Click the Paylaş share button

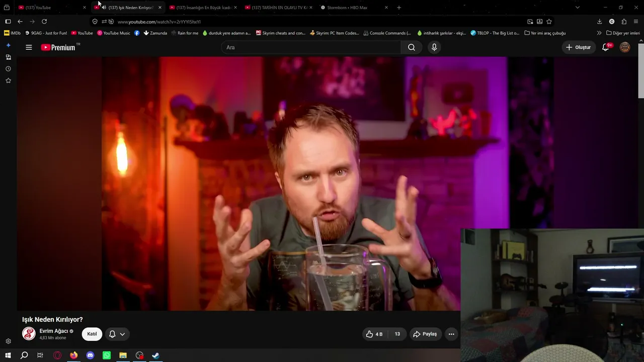tap(425, 334)
